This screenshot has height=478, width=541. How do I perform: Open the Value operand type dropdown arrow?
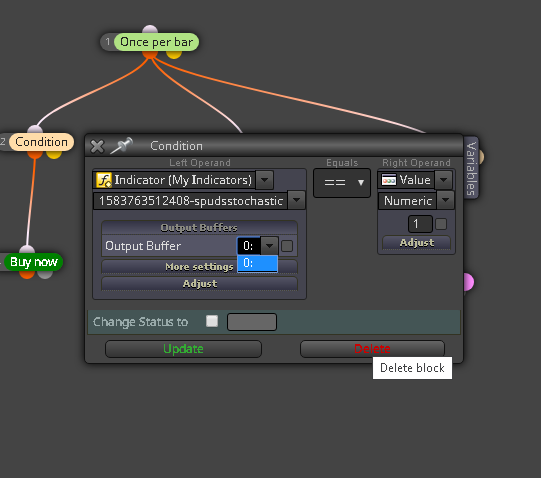tap(444, 180)
